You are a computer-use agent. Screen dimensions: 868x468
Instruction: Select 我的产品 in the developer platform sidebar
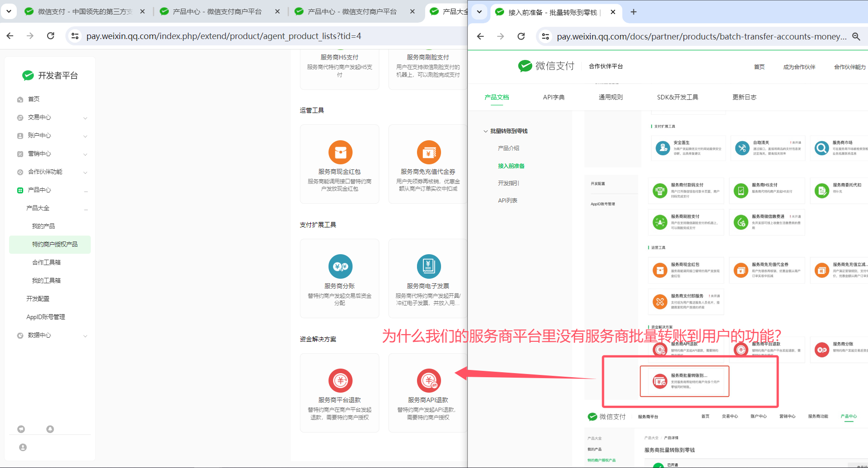44,226
